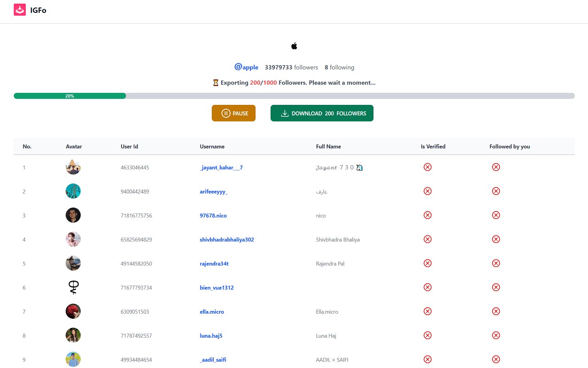Select user ID 4633046445

pyautogui.click(x=135, y=167)
